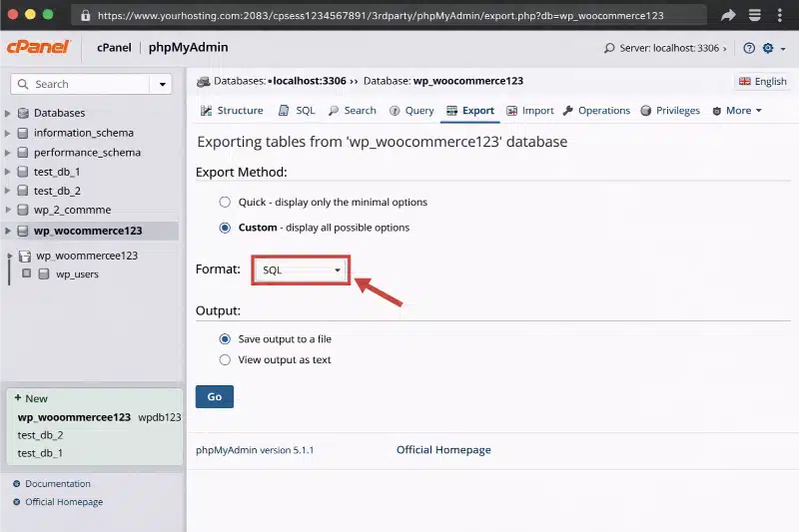The height and width of the screenshot is (532, 799).
Task: Click the breadcrumb server icon before Databases
Action: point(204,82)
